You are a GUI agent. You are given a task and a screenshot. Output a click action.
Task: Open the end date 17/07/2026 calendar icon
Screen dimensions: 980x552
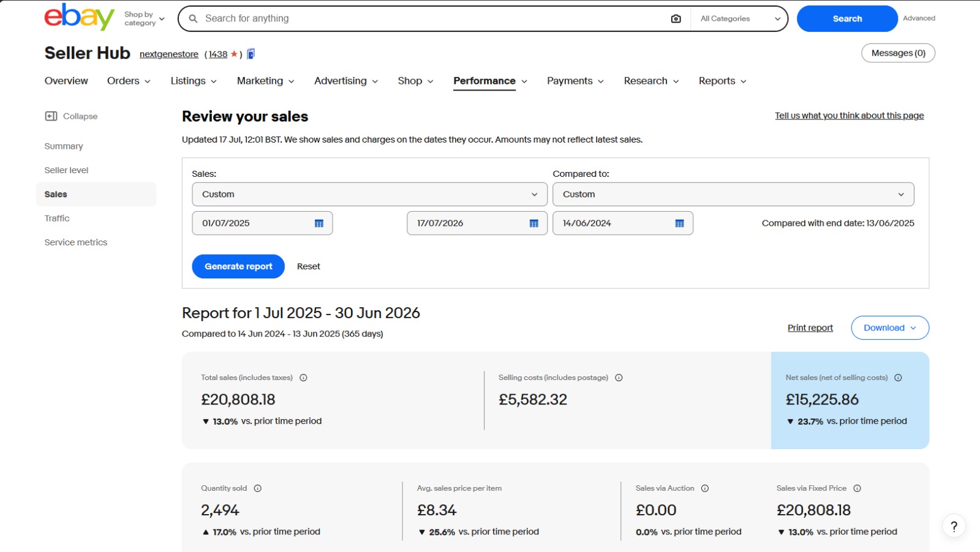point(533,223)
